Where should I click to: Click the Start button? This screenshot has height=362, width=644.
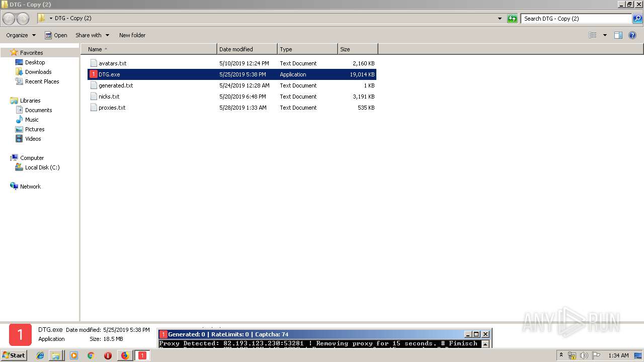14,355
